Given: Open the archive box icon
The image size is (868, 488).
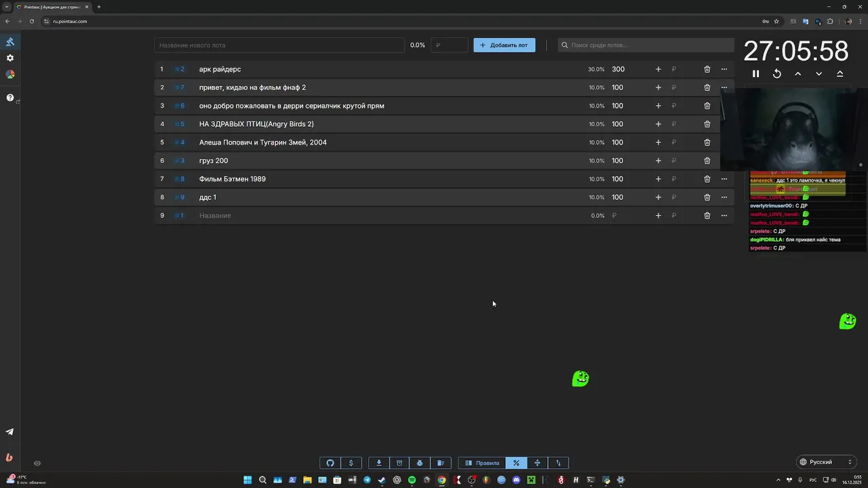Looking at the screenshot, I should coord(399,463).
